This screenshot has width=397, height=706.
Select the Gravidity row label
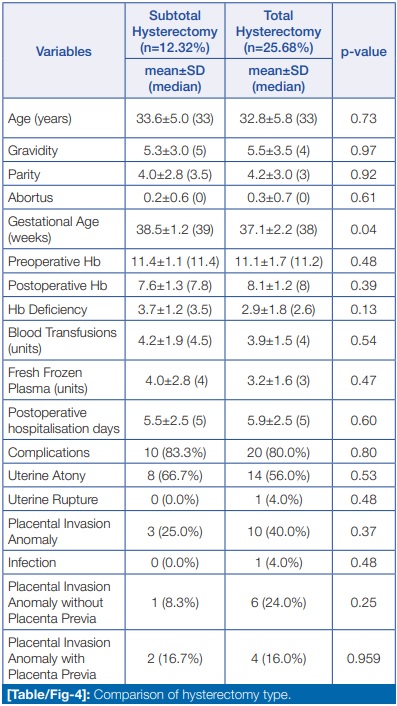[33, 150]
